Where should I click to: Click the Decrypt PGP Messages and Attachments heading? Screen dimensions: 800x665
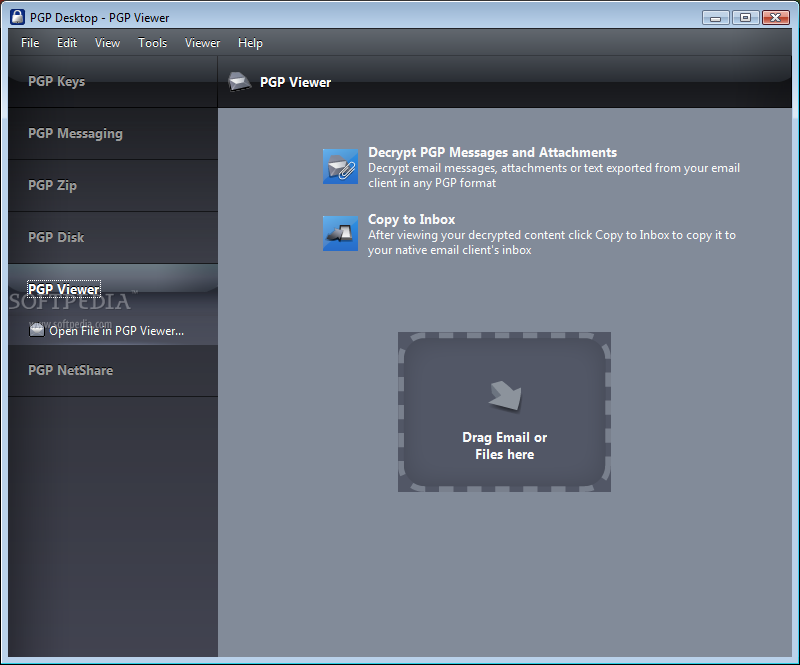492,153
